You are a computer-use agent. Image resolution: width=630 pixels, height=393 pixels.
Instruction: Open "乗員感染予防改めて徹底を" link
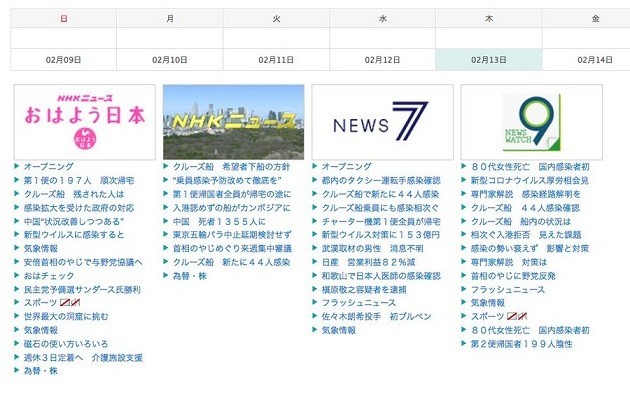click(x=227, y=180)
